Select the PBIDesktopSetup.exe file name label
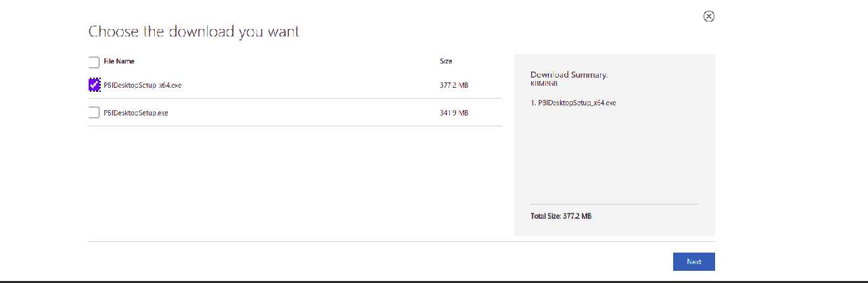The height and width of the screenshot is (283, 868). point(135,113)
